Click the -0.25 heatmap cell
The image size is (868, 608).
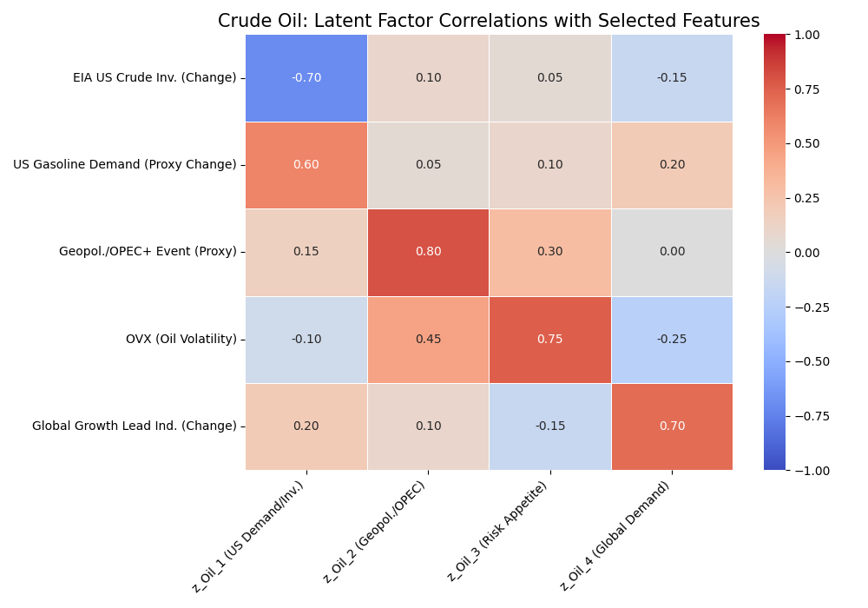coord(672,339)
